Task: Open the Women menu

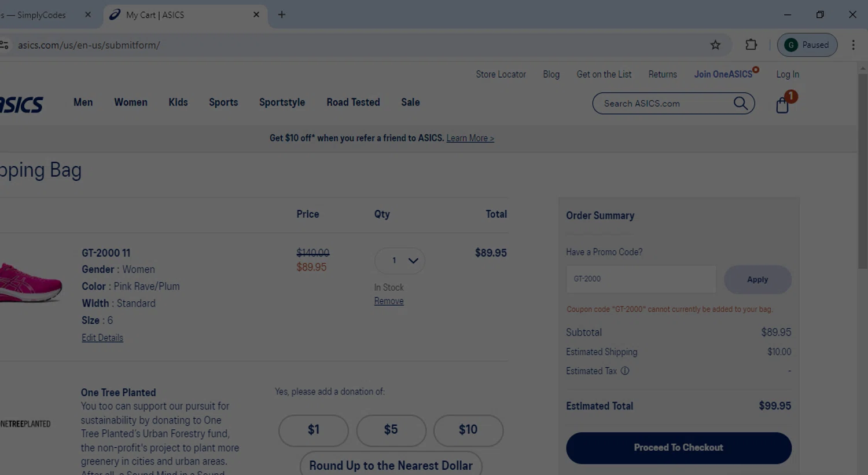Action: [x=131, y=102]
